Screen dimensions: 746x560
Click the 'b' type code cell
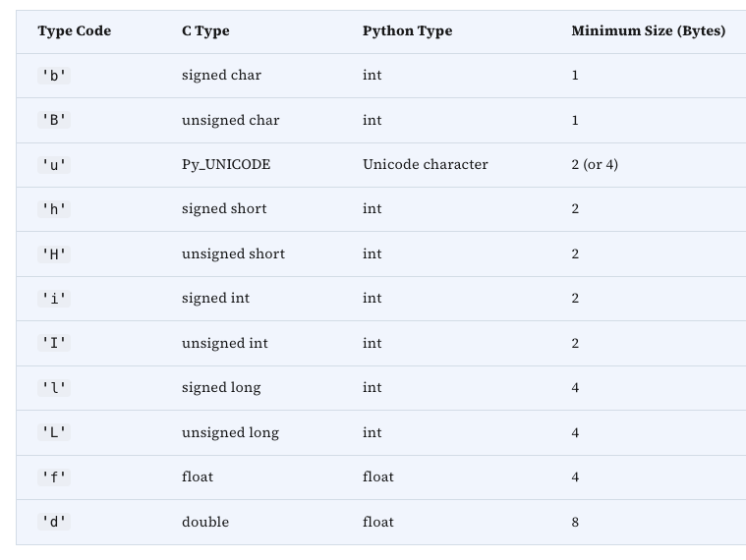pyautogui.click(x=54, y=76)
